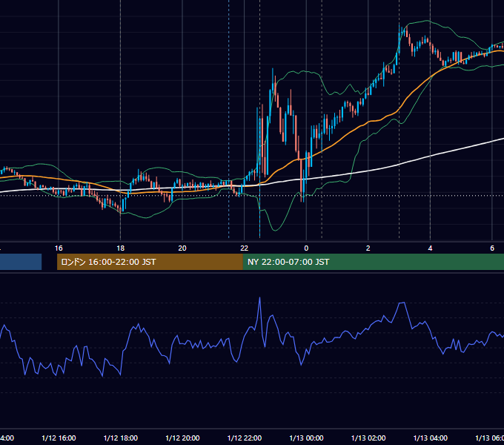Viewport: 504px width, 445px height.
Task: Click the 1/13 02:00 date label
Action: 368,438
